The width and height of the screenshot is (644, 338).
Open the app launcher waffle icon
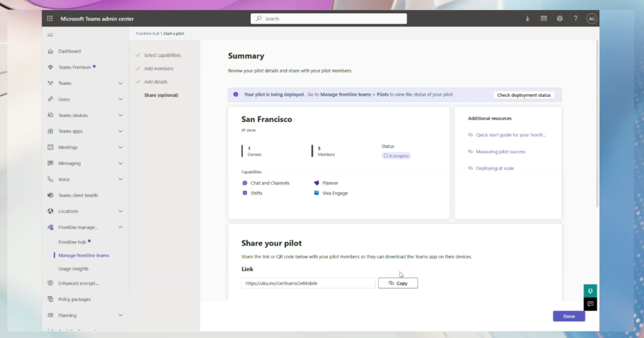click(50, 19)
